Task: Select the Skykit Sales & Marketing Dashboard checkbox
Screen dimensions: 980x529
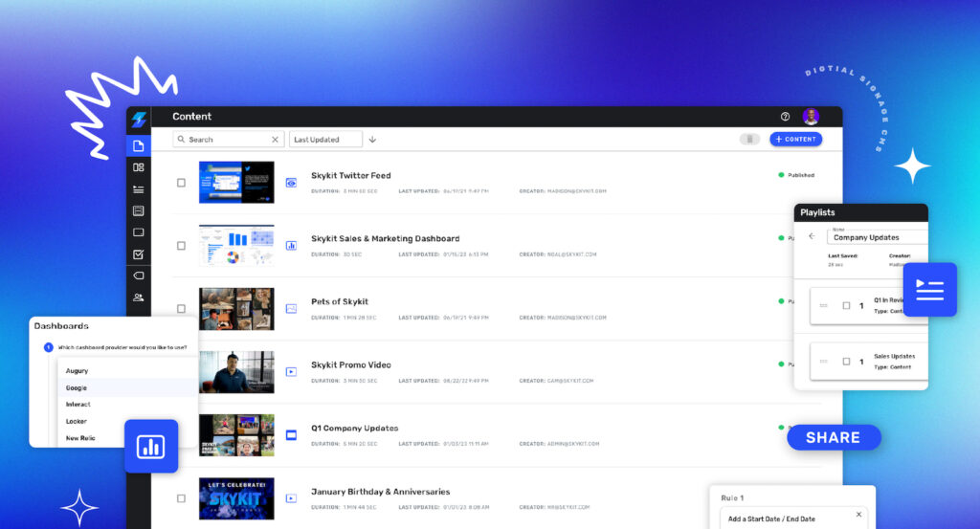Action: [181, 246]
